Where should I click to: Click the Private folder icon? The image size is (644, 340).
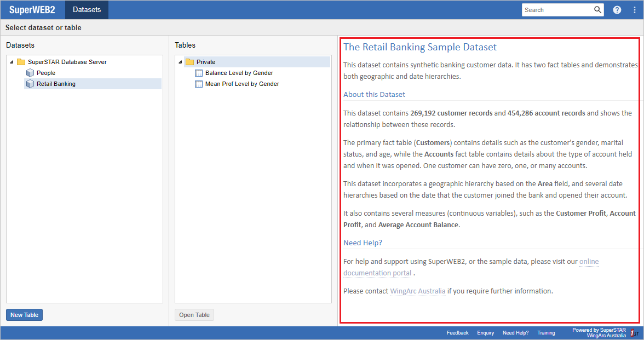[189, 61]
